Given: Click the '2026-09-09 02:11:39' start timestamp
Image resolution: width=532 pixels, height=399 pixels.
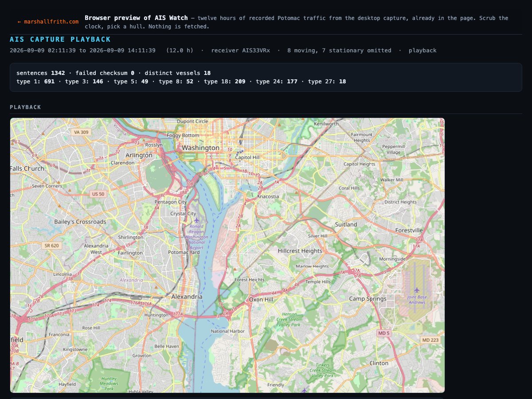Looking at the screenshot, I should pyautogui.click(x=43, y=51).
